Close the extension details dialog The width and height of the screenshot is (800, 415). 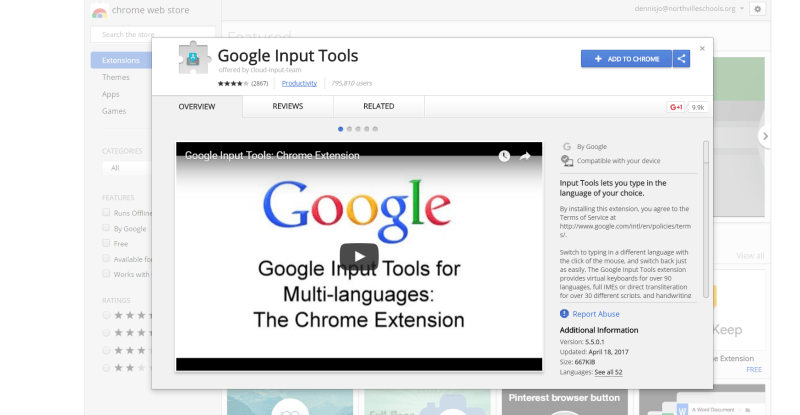702,48
